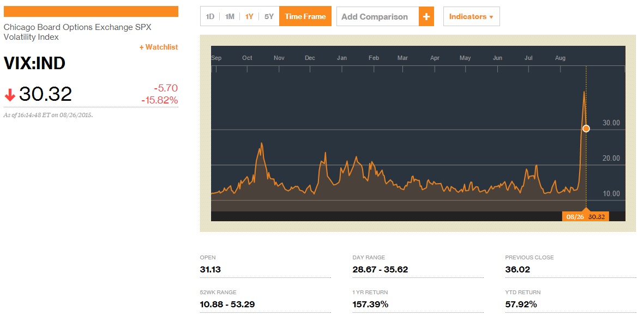644x328 pixels.
Task: Click the orange data point marker on chart
Action: coord(586,129)
